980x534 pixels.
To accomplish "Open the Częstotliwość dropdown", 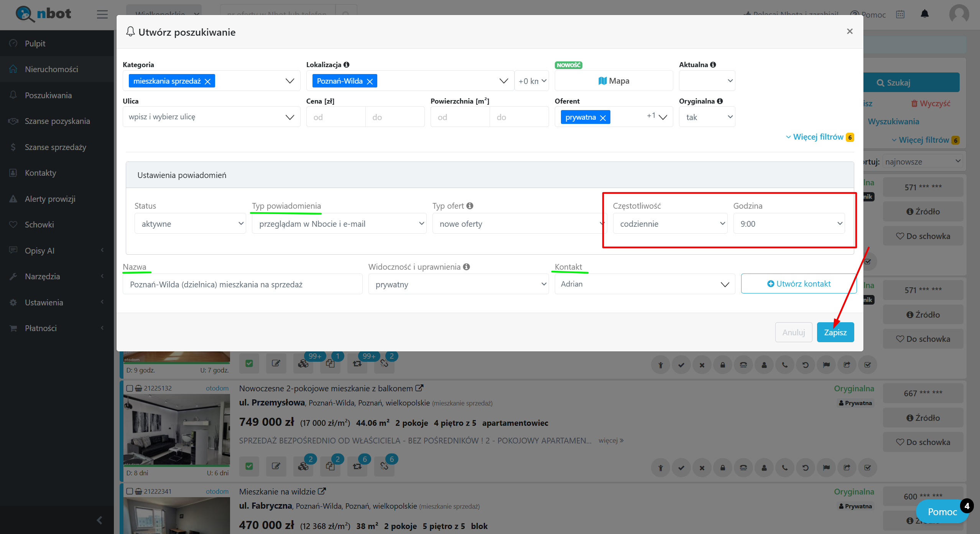I will [669, 224].
